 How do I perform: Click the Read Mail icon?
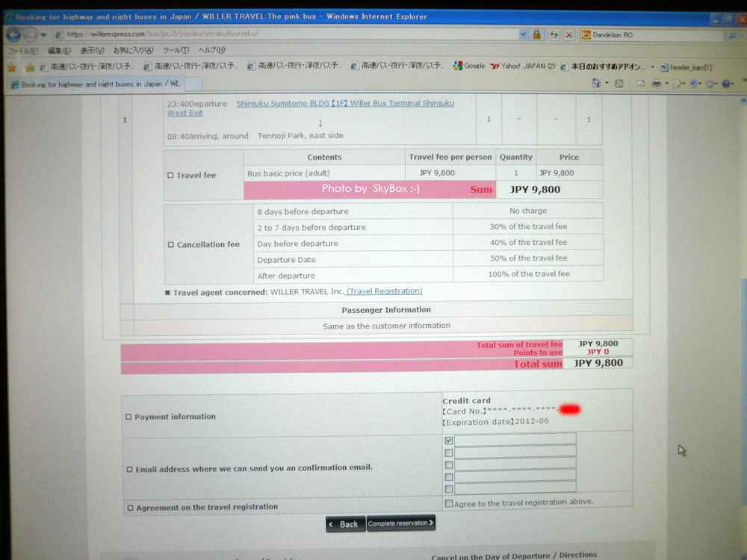tap(640, 84)
